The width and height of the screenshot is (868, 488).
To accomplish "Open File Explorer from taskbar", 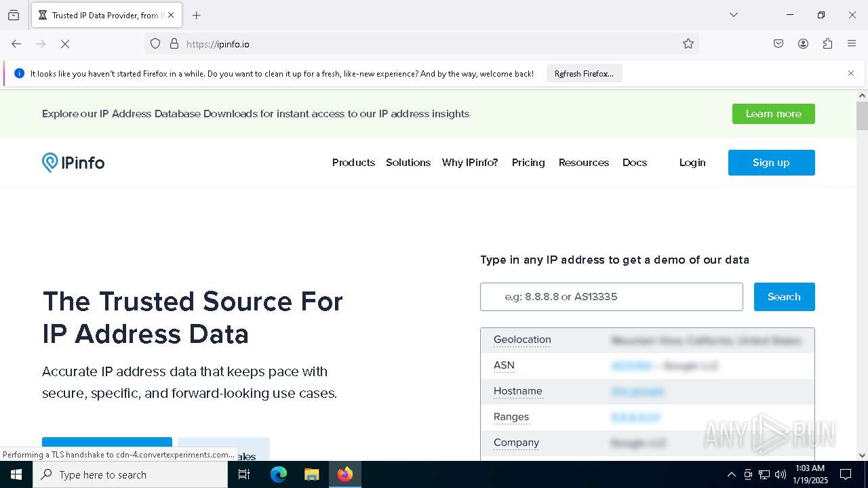I will 311,474.
